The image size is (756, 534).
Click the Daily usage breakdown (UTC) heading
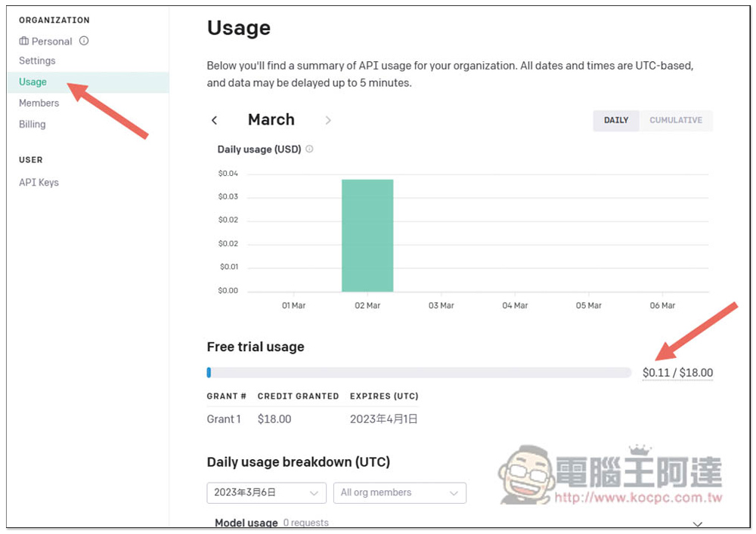pos(299,462)
